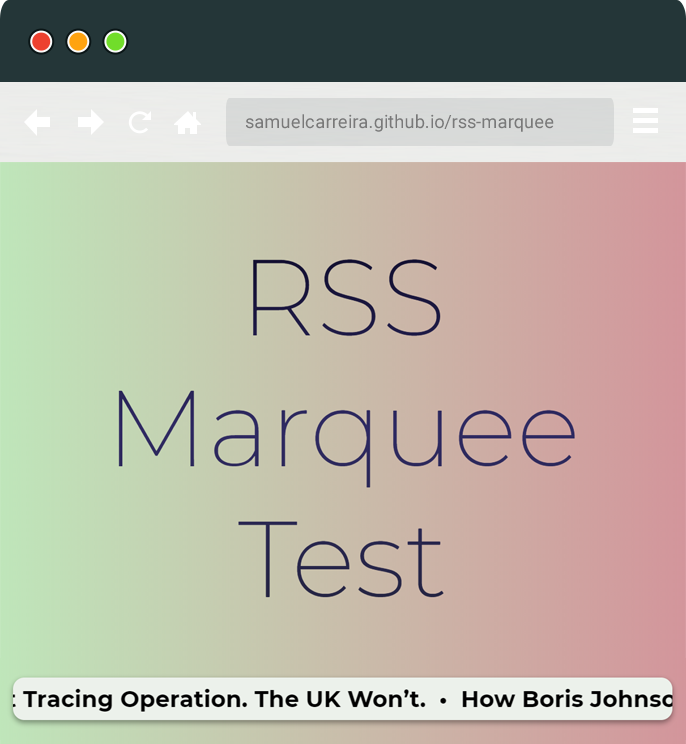Click the empty right end of the address bar
This screenshot has height=744, width=686.
[590, 122]
